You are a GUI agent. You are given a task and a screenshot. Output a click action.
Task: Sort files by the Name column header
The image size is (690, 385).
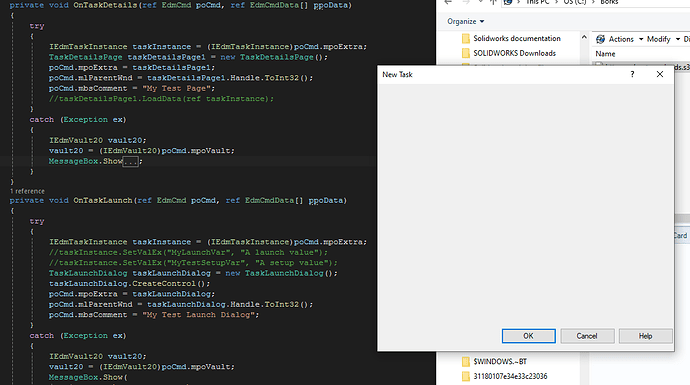click(606, 54)
